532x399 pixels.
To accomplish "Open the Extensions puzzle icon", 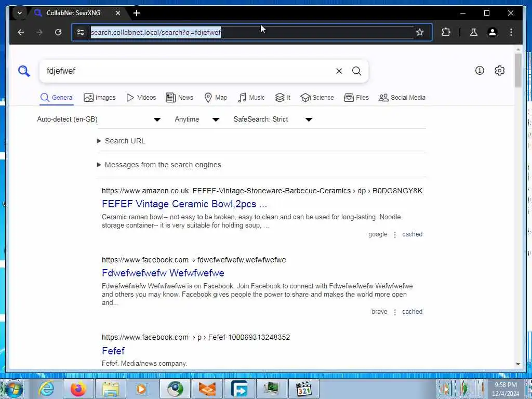I will (446, 32).
